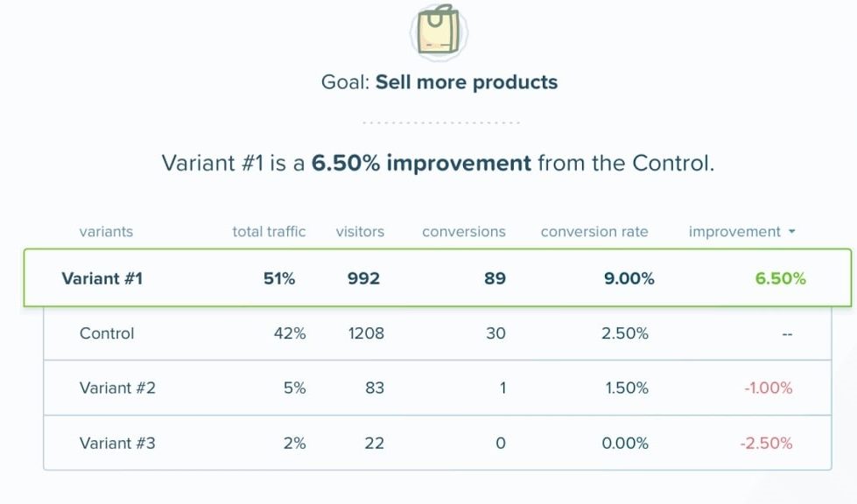Image resolution: width=857 pixels, height=504 pixels.
Task: Click the 6.50% improvement headline text
Action: click(x=421, y=164)
